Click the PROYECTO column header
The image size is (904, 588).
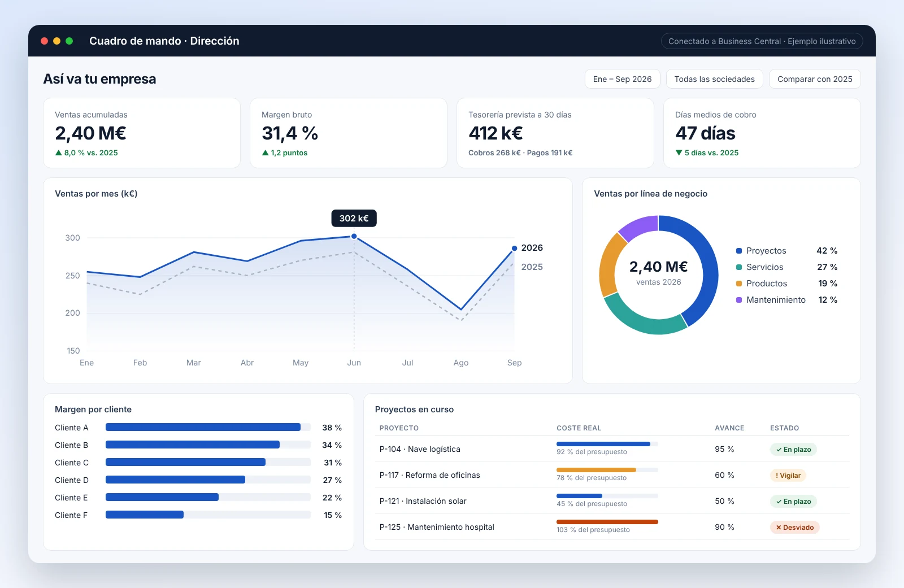[399, 428]
